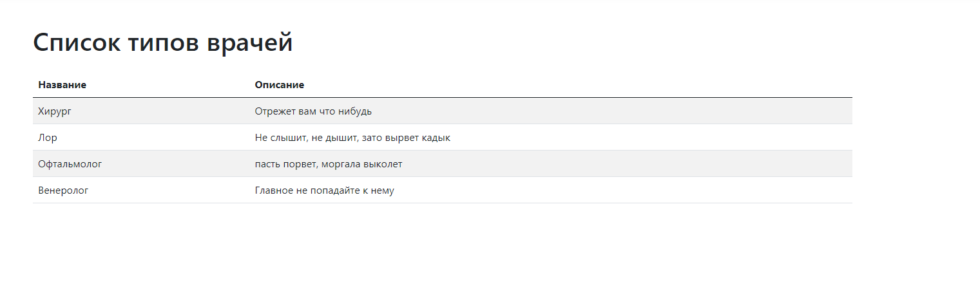Click the description "Главное не попадайте к нему"

(324, 190)
